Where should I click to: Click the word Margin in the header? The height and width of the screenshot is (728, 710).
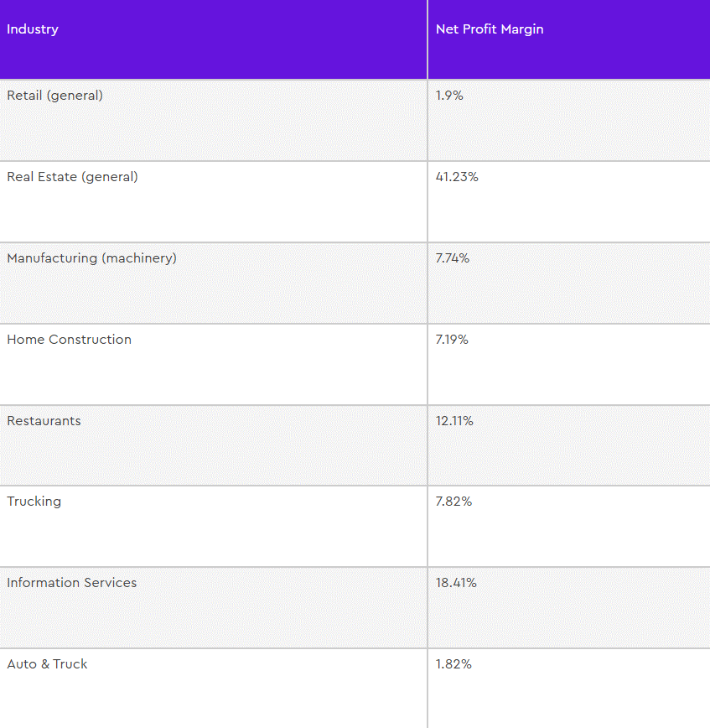click(x=522, y=29)
